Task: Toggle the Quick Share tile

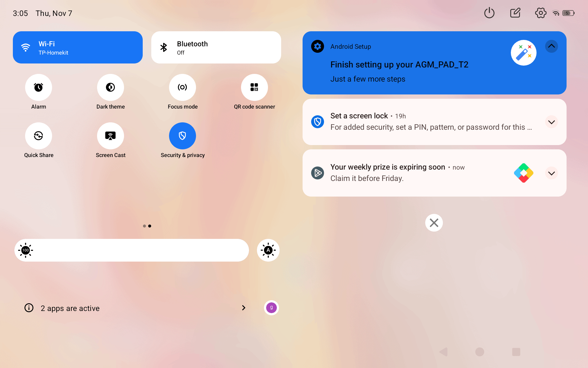Action: pyautogui.click(x=39, y=136)
